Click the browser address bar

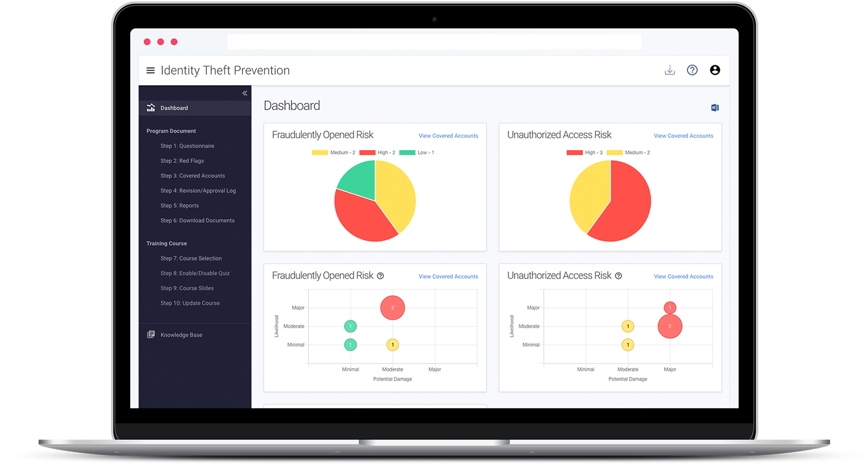[434, 42]
